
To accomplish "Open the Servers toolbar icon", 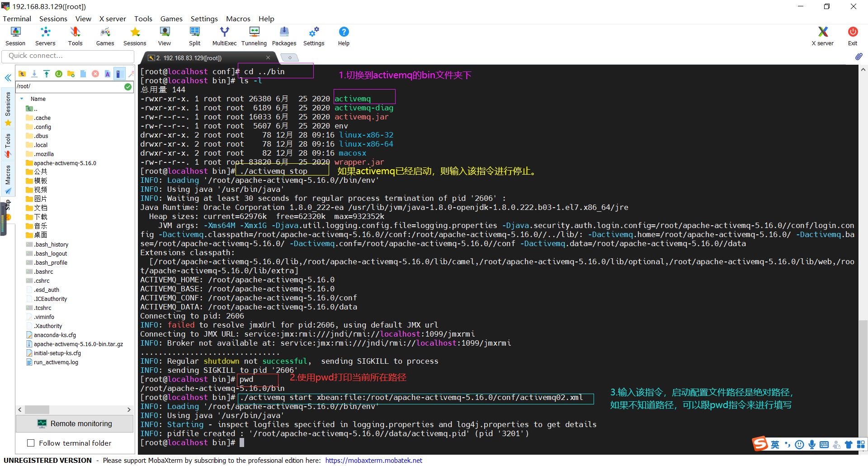I will coord(45,36).
